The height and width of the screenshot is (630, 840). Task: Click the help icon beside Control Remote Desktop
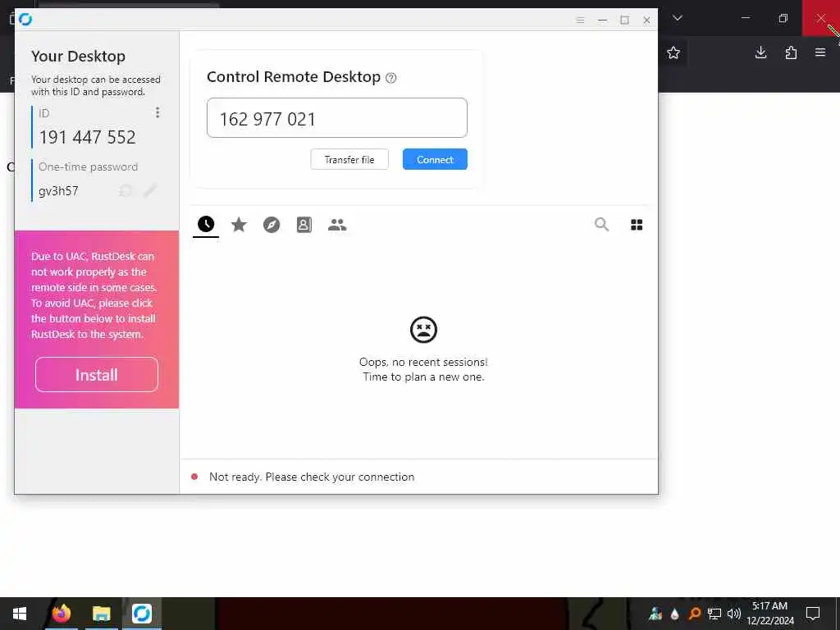click(x=391, y=78)
